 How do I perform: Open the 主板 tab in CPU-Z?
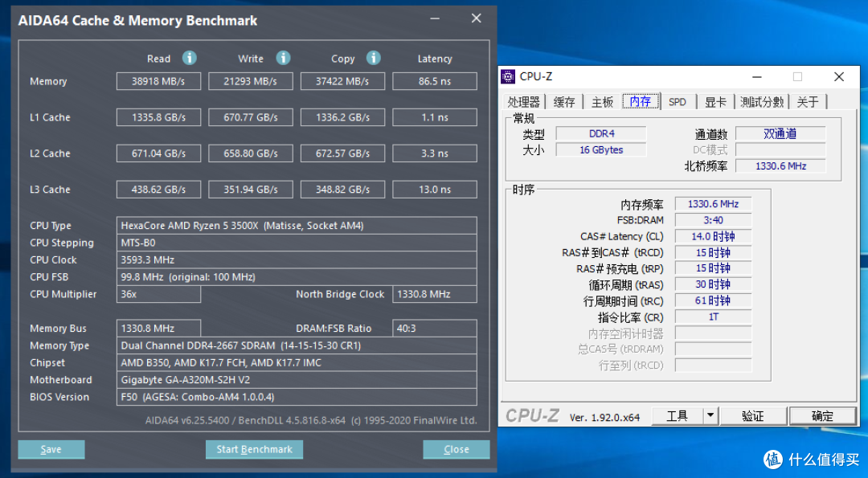pyautogui.click(x=602, y=102)
